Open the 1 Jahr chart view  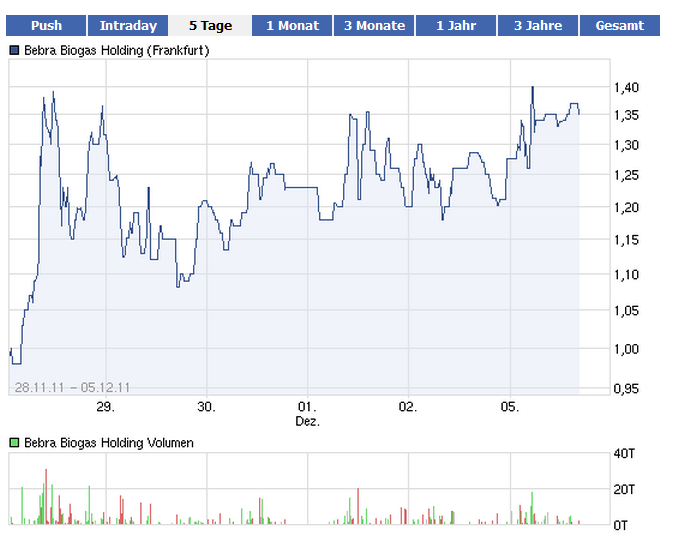click(456, 25)
